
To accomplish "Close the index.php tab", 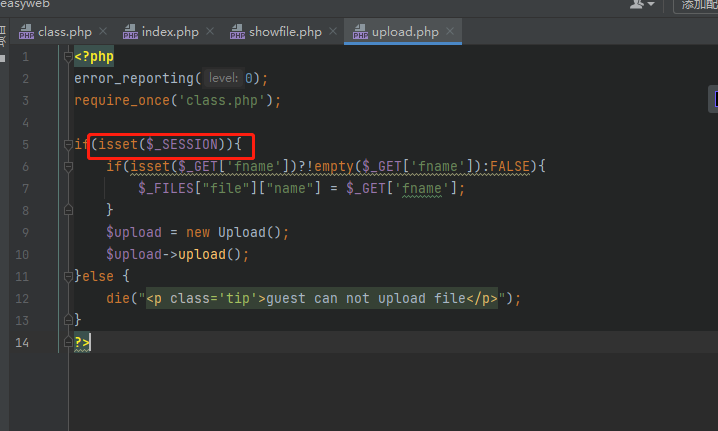I will (x=210, y=31).
